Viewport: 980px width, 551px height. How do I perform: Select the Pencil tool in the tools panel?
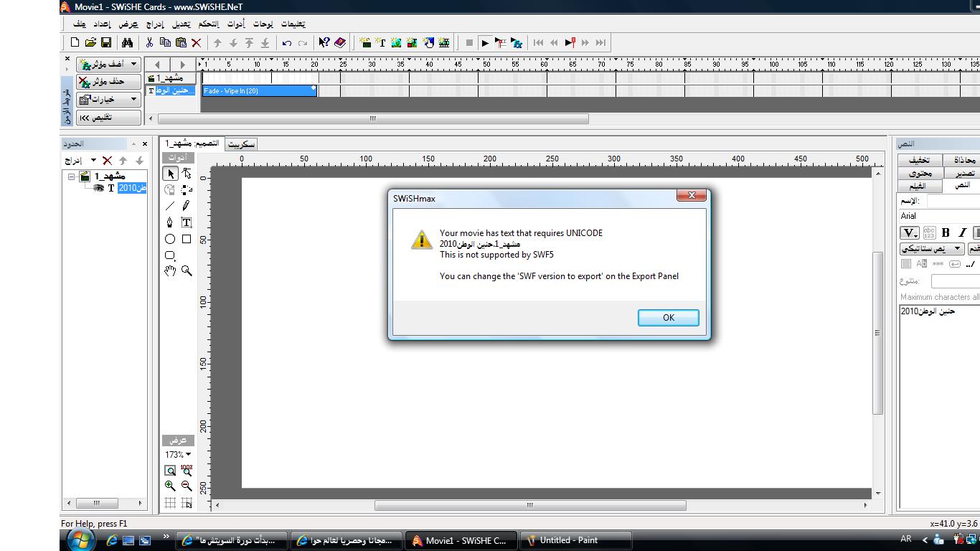coord(187,206)
